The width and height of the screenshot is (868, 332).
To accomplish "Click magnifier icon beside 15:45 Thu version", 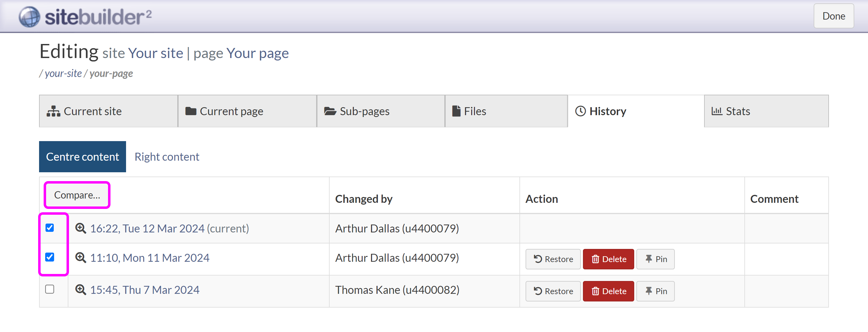I will click(81, 290).
